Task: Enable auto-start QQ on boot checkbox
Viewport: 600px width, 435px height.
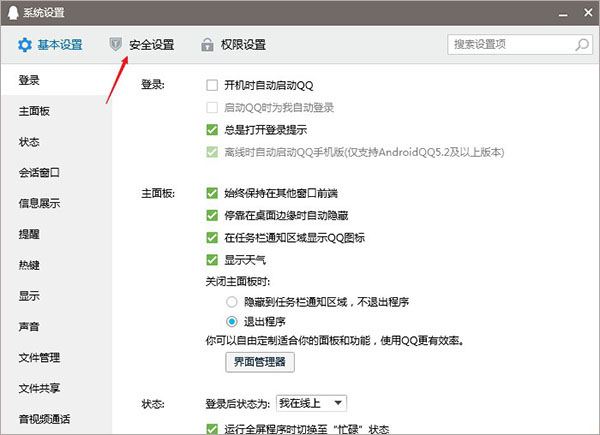Action: (211, 85)
